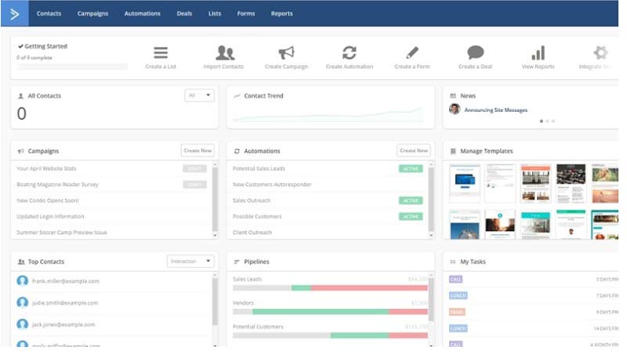The image size is (627, 364).
Task: Click the Create Campaign megaphone icon
Action: coord(286,53)
